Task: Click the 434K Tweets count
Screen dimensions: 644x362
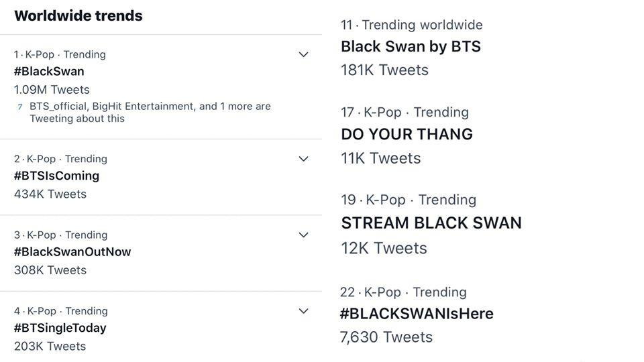Action: [50, 194]
